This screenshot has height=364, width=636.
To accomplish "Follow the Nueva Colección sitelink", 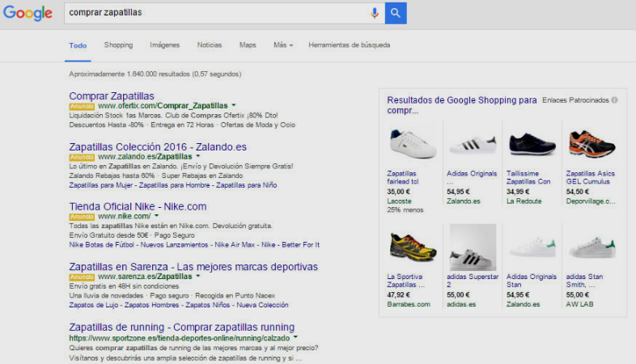I will 262,305.
